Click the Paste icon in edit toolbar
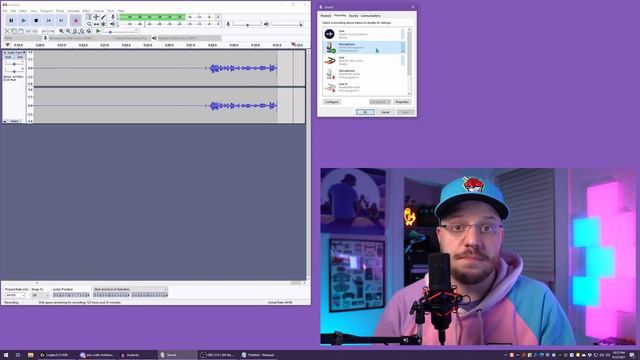This screenshot has width=640, height=360. (x=21, y=31)
